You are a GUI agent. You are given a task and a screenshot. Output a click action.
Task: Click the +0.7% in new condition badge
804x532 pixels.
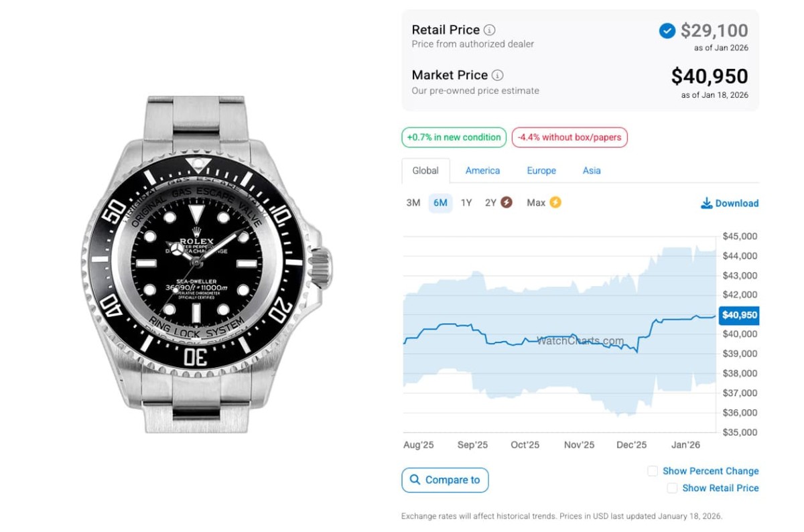point(454,137)
